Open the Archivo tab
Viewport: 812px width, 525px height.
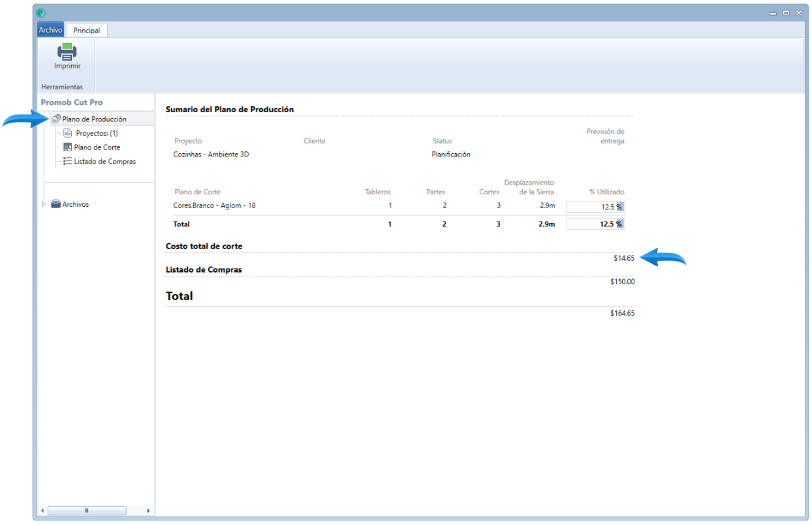(50, 30)
